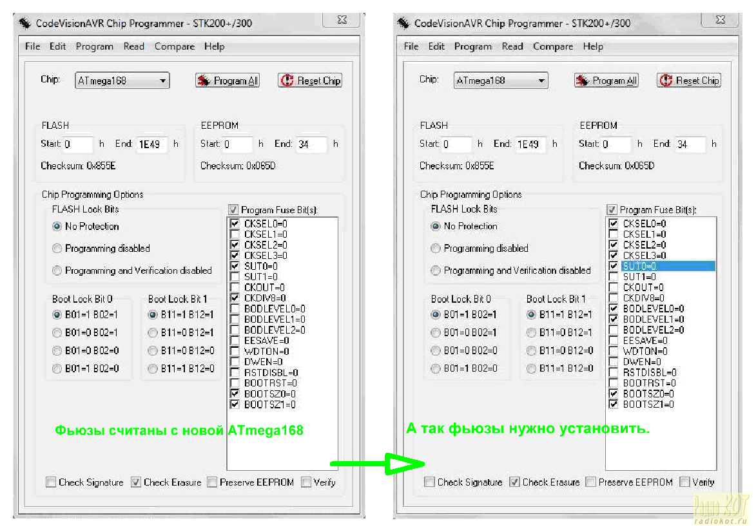Viewport: 756px width, 532px height.
Task: Open the File menu in the right window
Action: click(x=411, y=46)
